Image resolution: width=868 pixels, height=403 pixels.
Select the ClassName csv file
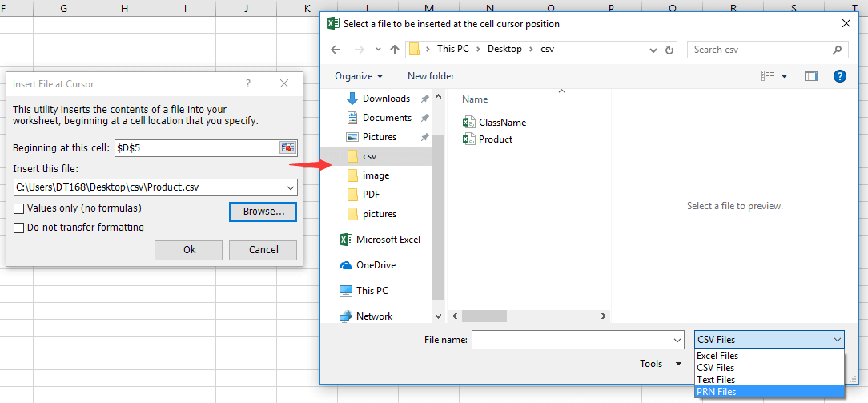494,123
